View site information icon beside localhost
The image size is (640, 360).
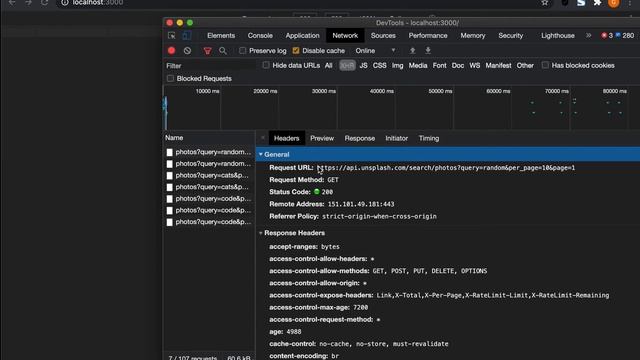pyautogui.click(x=64, y=3)
